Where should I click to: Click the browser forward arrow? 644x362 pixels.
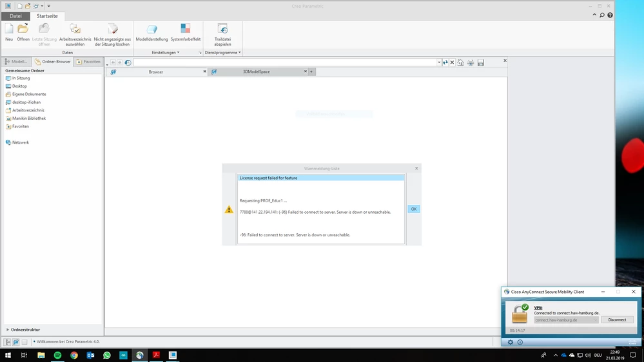click(x=119, y=62)
